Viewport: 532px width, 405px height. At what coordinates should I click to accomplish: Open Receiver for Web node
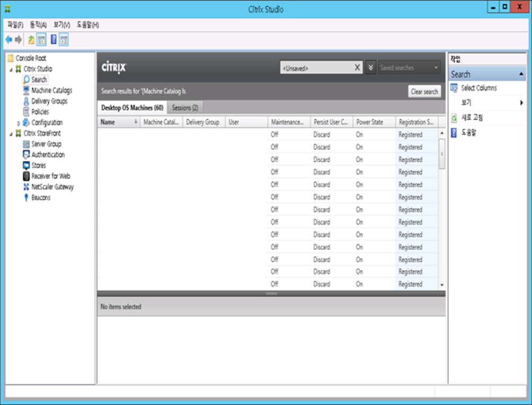tap(50, 176)
